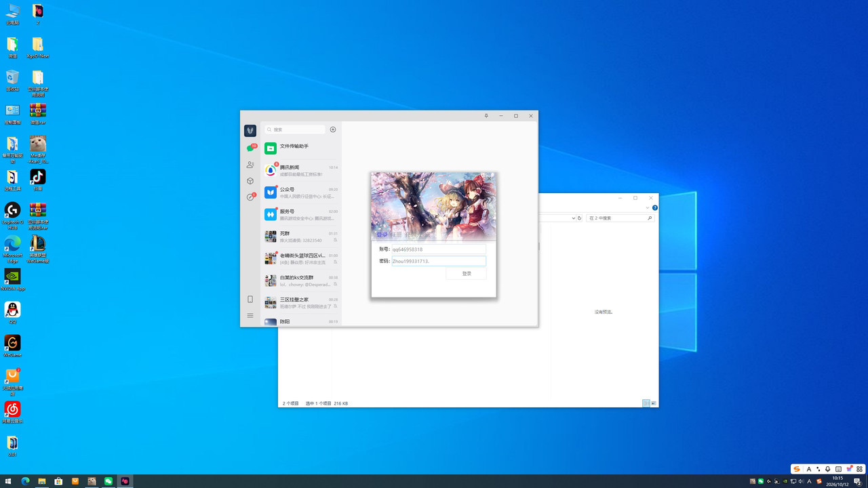
Task: Select the WeGame desktop icon
Action: [12, 346]
